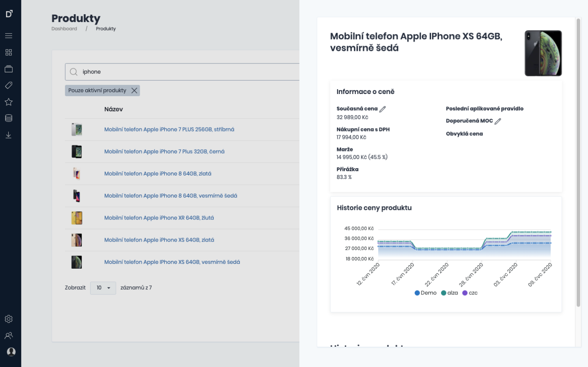Click the price tag icon in sidebar

pyautogui.click(x=9, y=85)
